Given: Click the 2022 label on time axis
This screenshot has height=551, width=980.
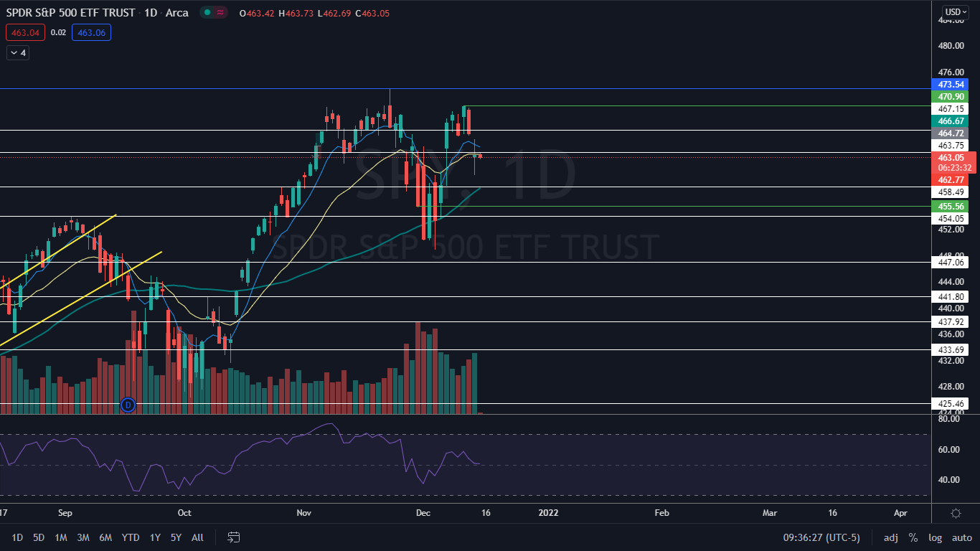Looking at the screenshot, I should [x=548, y=513].
